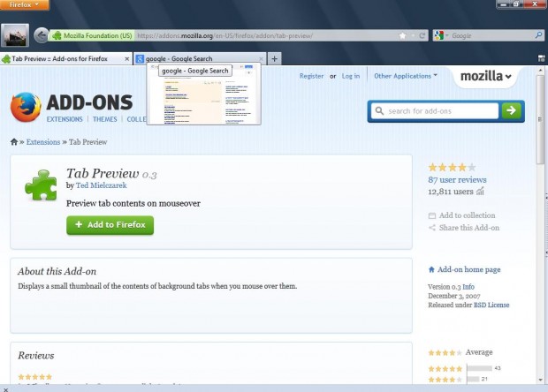
Task: Open the Google search engine selector dropdown
Action: [x=441, y=35]
